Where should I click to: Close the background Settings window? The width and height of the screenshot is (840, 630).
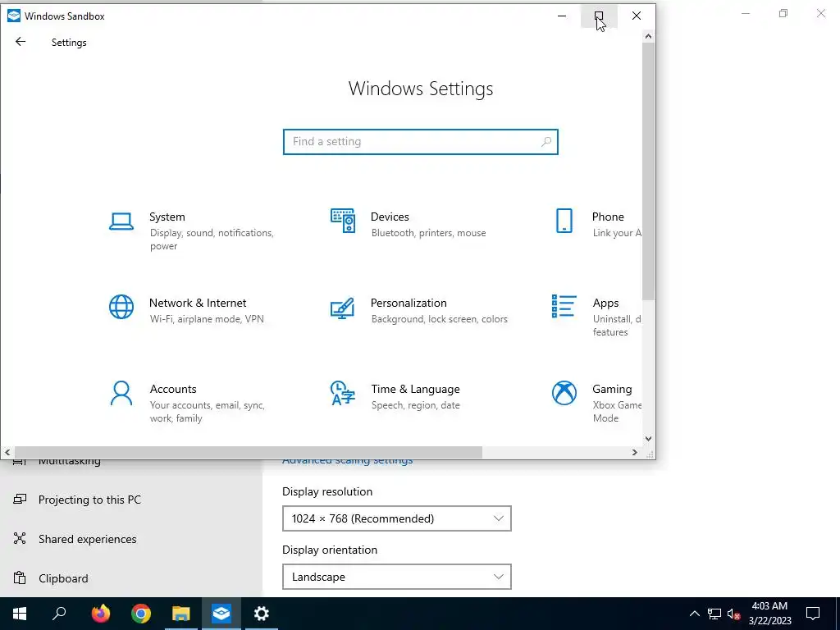tap(820, 13)
